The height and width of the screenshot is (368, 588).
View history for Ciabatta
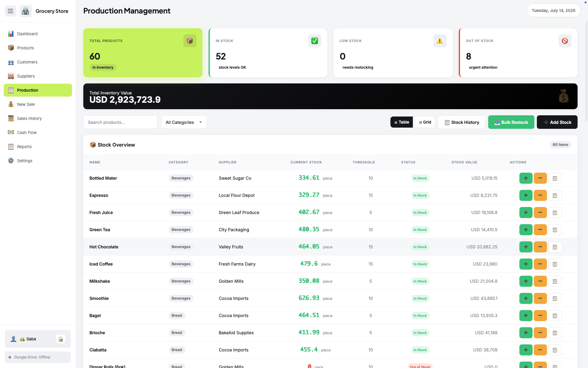555,350
